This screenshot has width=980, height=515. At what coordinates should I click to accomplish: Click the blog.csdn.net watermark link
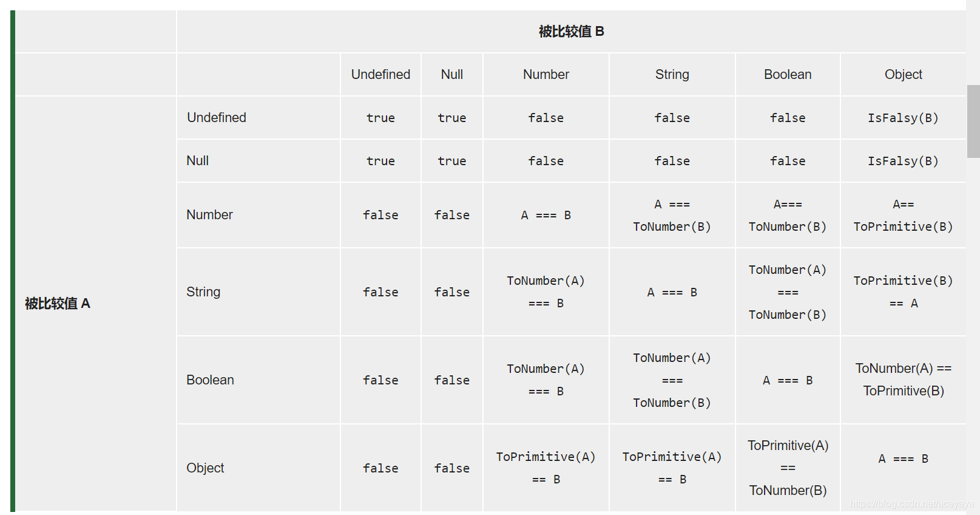tap(911, 504)
